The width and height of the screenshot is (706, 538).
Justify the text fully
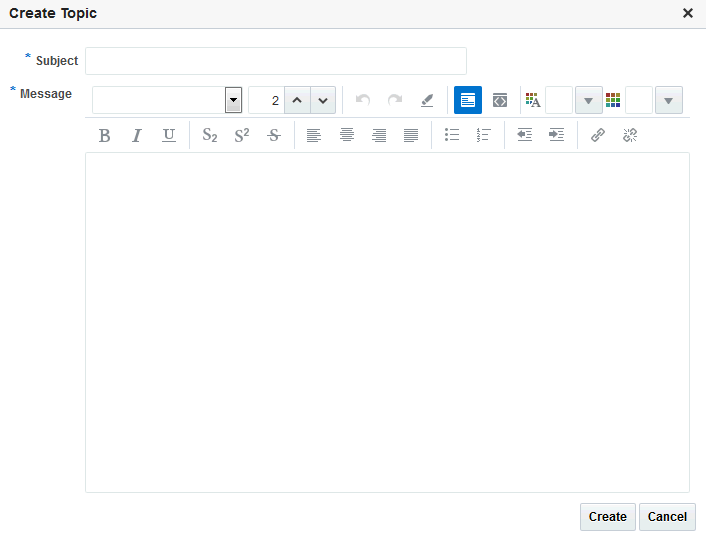(411, 135)
